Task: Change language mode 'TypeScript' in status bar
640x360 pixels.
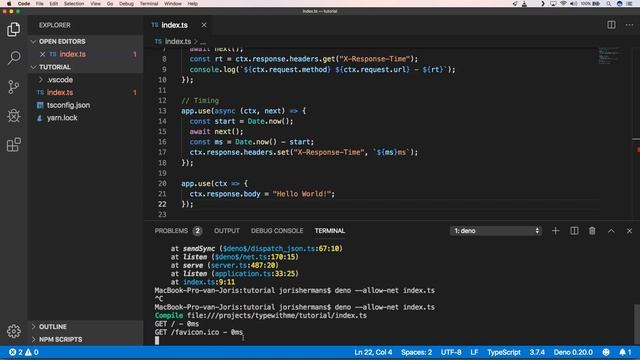Action: click(x=504, y=352)
